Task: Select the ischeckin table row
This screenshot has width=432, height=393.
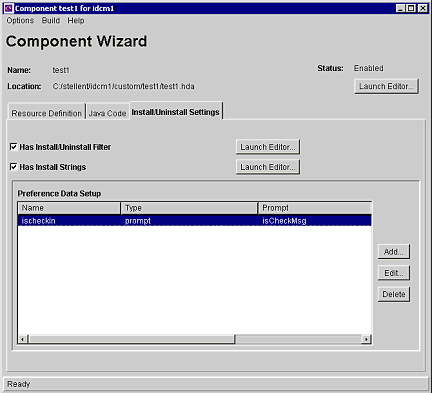Action: point(195,221)
